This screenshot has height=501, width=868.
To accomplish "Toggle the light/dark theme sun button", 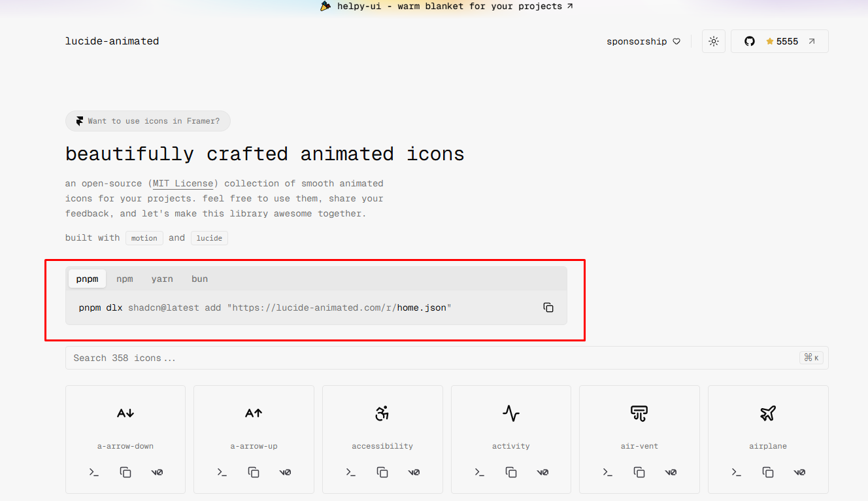I will coord(714,41).
